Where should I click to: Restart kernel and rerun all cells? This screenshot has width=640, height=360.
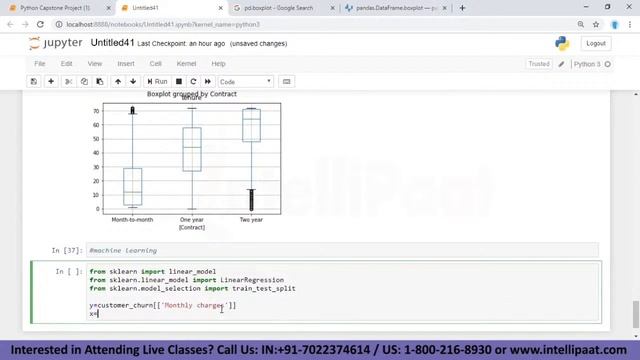208,82
